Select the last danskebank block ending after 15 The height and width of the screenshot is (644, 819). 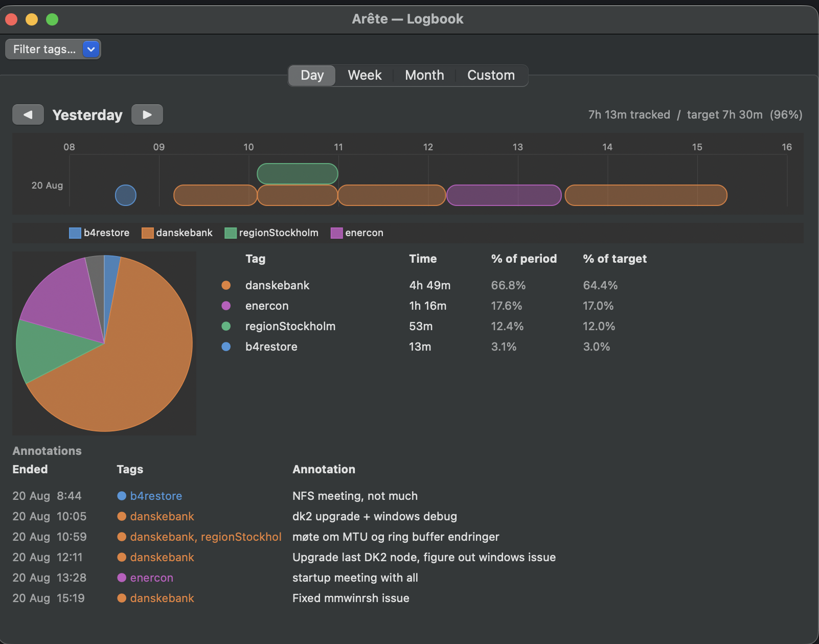pyautogui.click(x=646, y=195)
